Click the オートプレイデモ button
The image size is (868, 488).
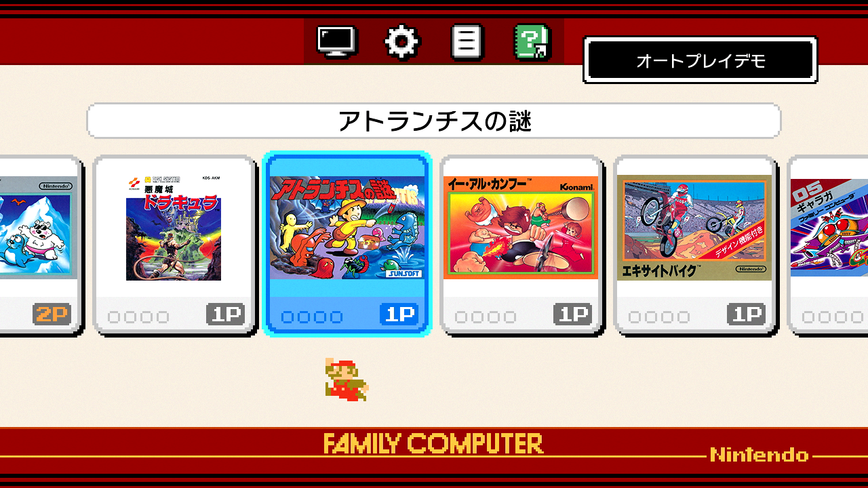point(701,60)
